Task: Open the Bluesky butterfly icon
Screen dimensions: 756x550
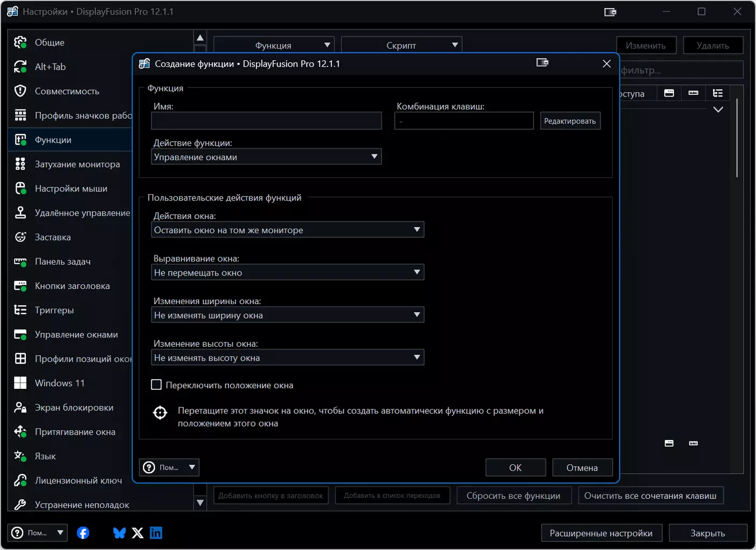Action: [x=120, y=533]
